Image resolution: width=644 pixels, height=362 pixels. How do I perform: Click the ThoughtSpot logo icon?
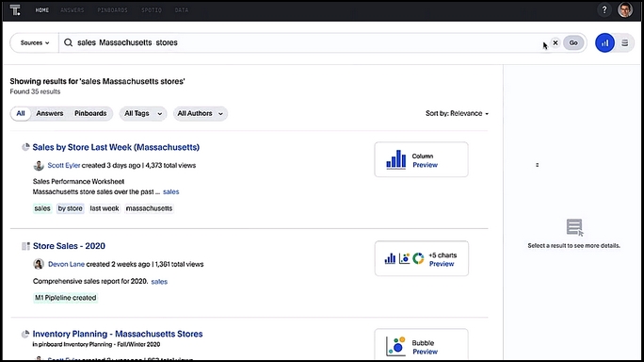click(15, 9)
